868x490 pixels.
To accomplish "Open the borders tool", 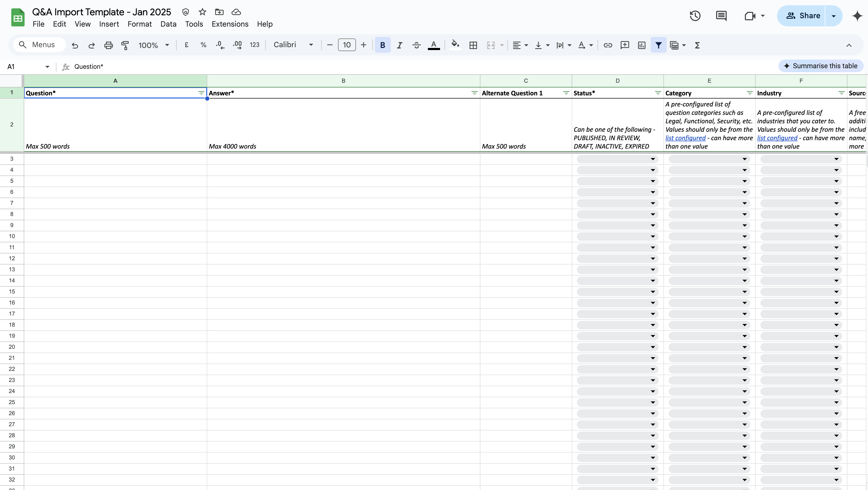I will pyautogui.click(x=473, y=45).
